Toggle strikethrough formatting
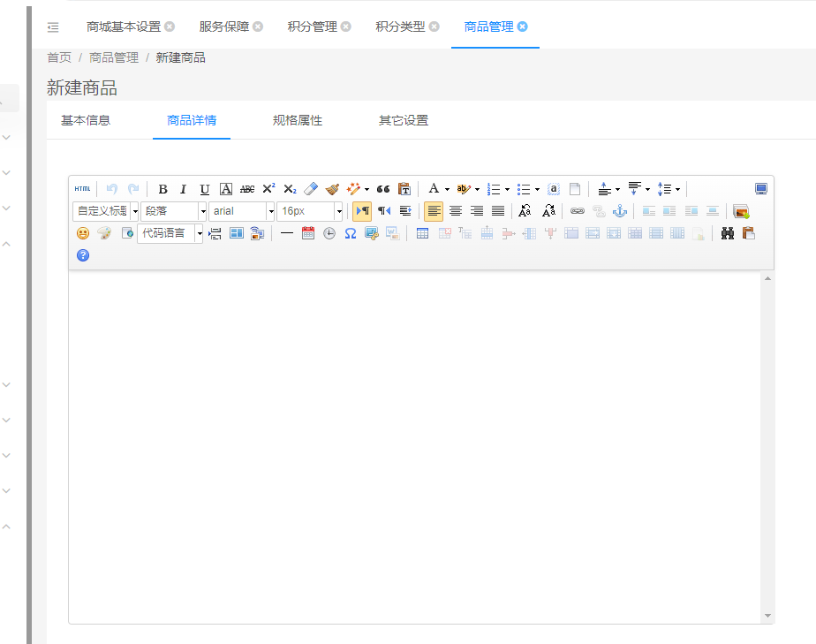 click(247, 189)
